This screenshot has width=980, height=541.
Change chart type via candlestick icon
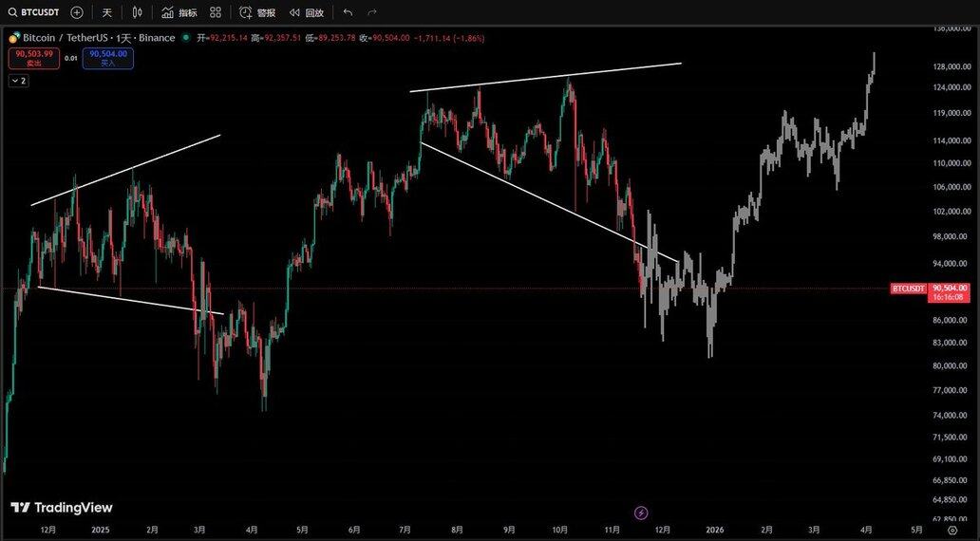(x=138, y=12)
